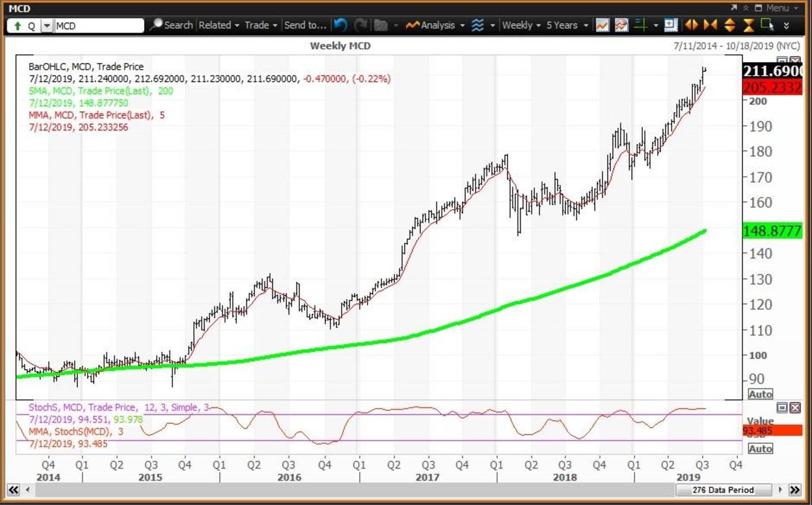Click the scrollbar right arrow
Viewport: 812px width, 505px height.
(780, 490)
